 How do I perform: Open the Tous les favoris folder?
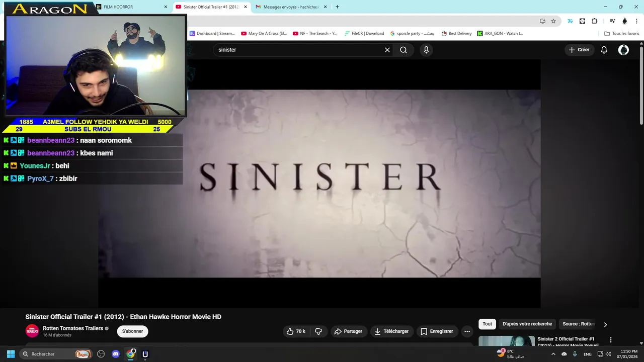pyautogui.click(x=622, y=34)
